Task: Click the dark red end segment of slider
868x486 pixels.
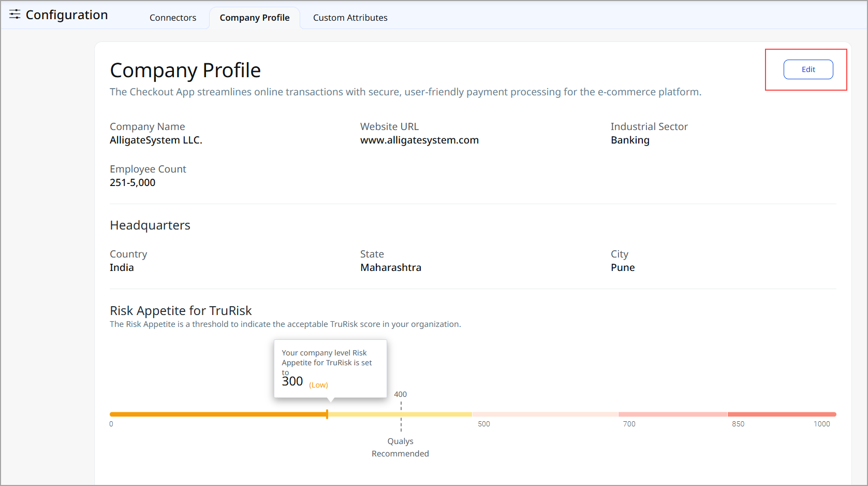Action: pos(782,414)
